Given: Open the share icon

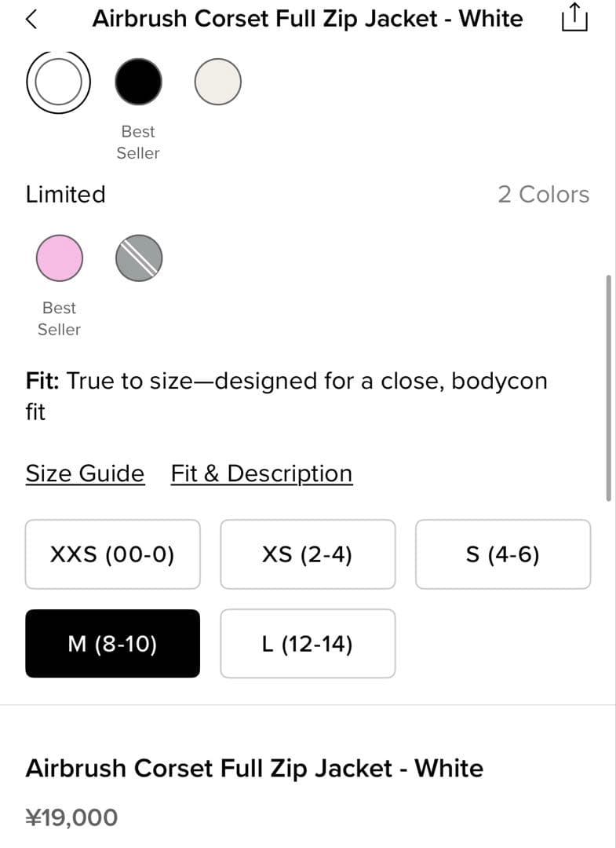Looking at the screenshot, I should [574, 19].
